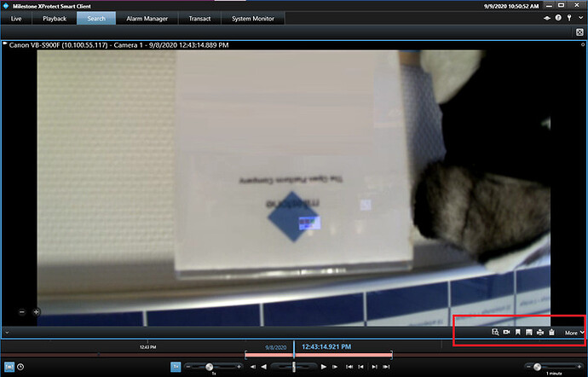Maximize the Smart Client window
This screenshot has height=377, width=588.
[561, 5]
